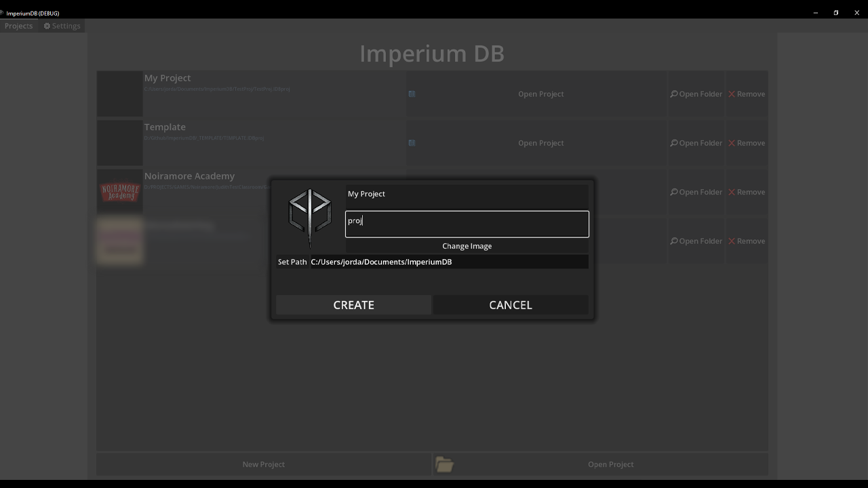Toggle the checkbox in Template row
Viewport: 868px width, 488px height.
(412, 143)
